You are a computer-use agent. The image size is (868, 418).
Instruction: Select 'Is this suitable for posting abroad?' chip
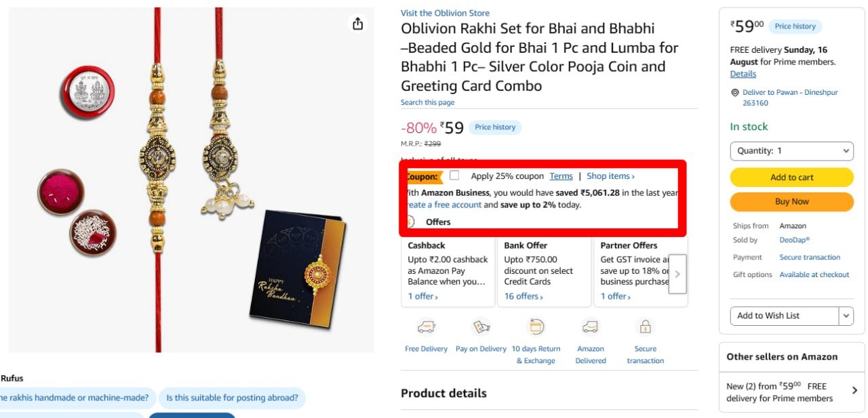pyautogui.click(x=233, y=398)
